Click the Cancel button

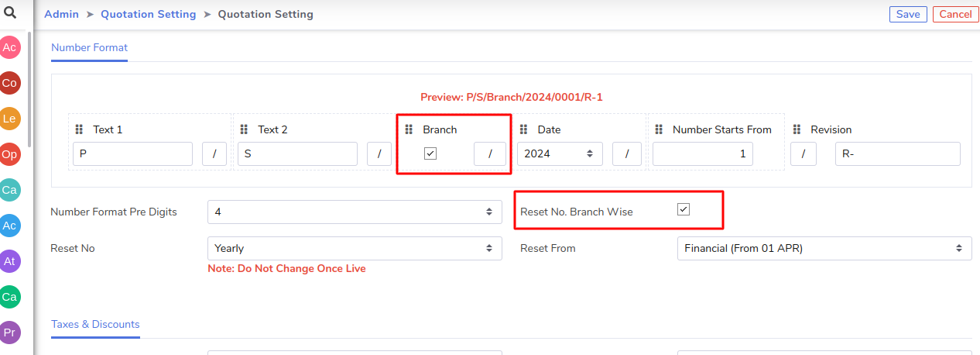(x=955, y=14)
